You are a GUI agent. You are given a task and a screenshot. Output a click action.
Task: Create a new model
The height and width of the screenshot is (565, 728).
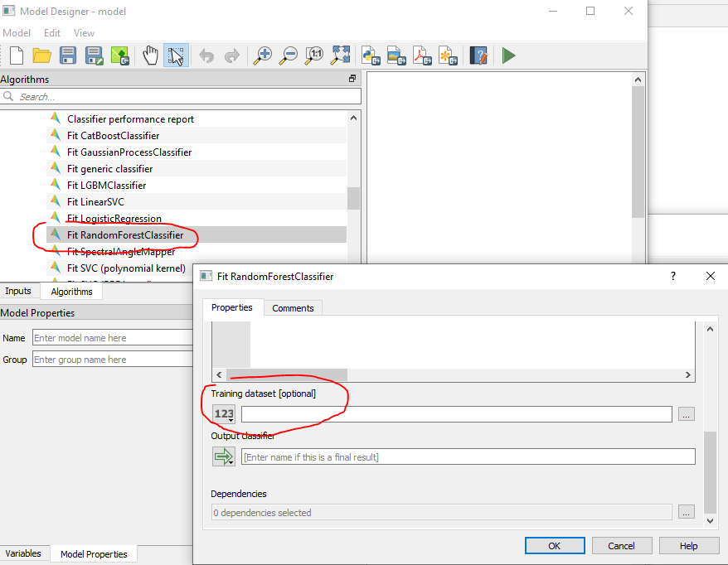coord(15,56)
